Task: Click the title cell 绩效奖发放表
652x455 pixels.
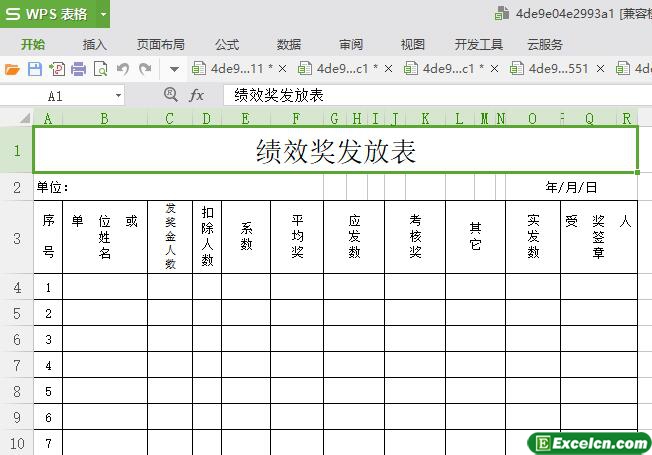Action: point(335,150)
